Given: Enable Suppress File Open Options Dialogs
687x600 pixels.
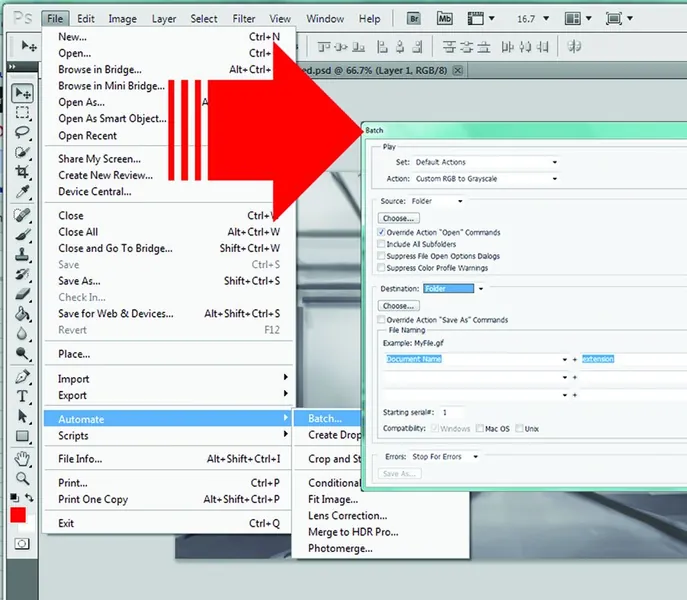Looking at the screenshot, I should 381,256.
